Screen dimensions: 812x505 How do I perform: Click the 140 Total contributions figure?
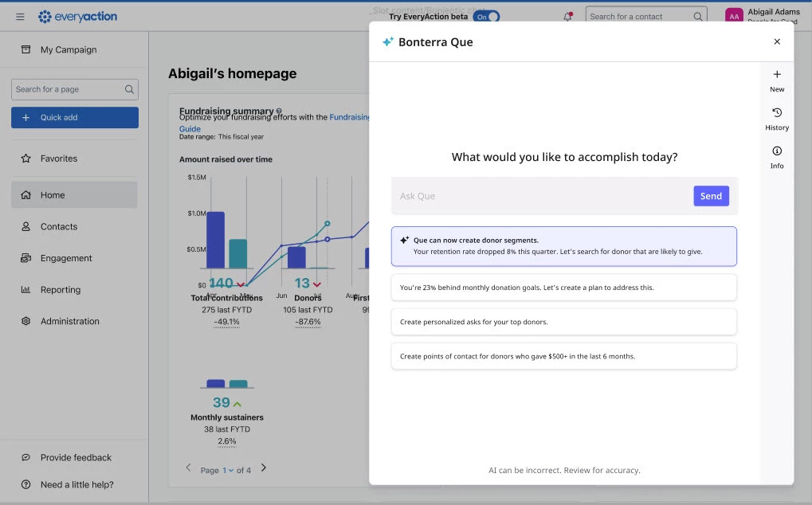pos(221,283)
